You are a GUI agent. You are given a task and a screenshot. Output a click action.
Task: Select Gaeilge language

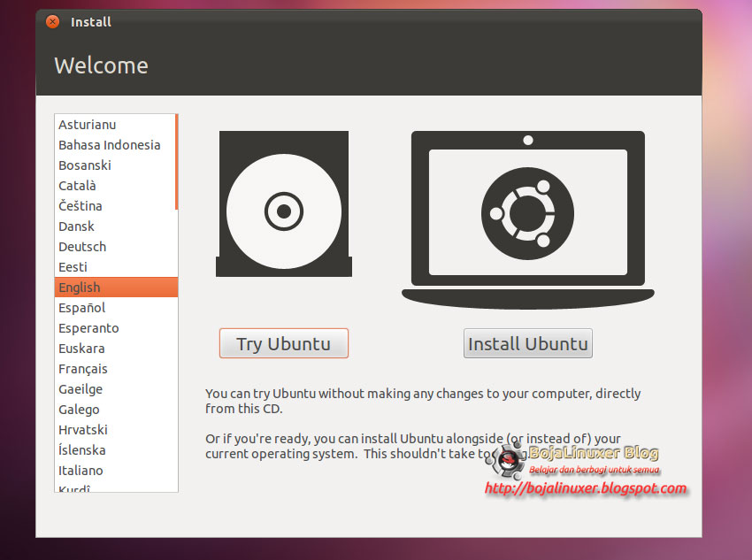point(116,389)
